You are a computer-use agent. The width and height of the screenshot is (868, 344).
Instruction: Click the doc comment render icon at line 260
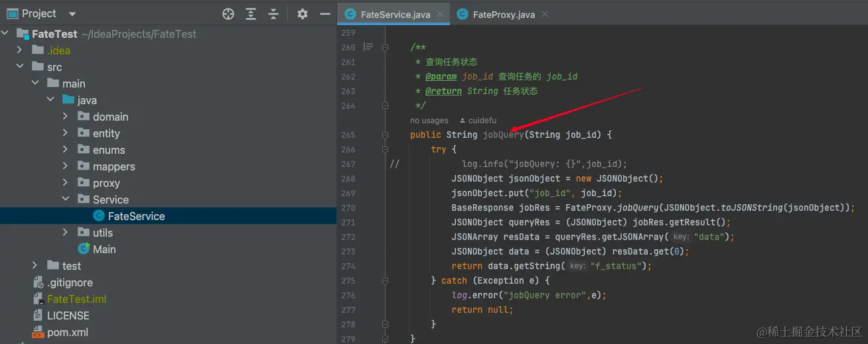pyautogui.click(x=368, y=47)
